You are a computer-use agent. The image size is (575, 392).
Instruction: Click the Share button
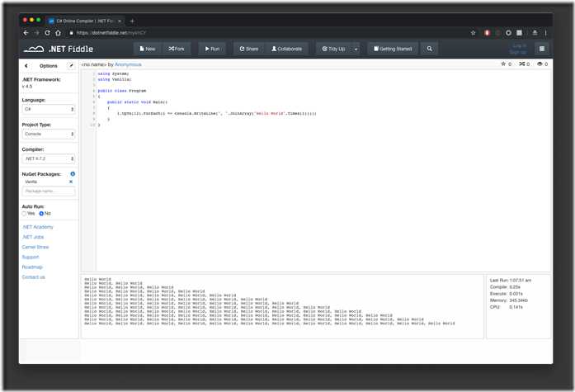pyautogui.click(x=248, y=49)
